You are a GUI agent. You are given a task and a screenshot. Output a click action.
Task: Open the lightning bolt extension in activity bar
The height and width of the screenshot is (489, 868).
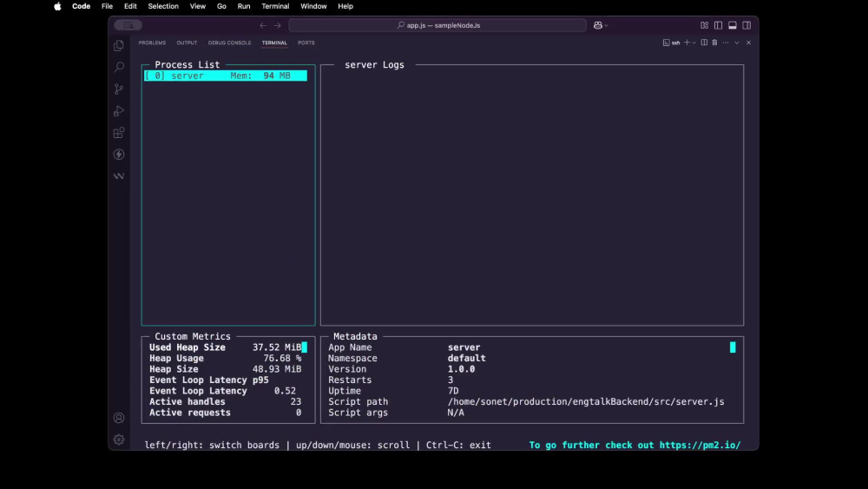118,155
